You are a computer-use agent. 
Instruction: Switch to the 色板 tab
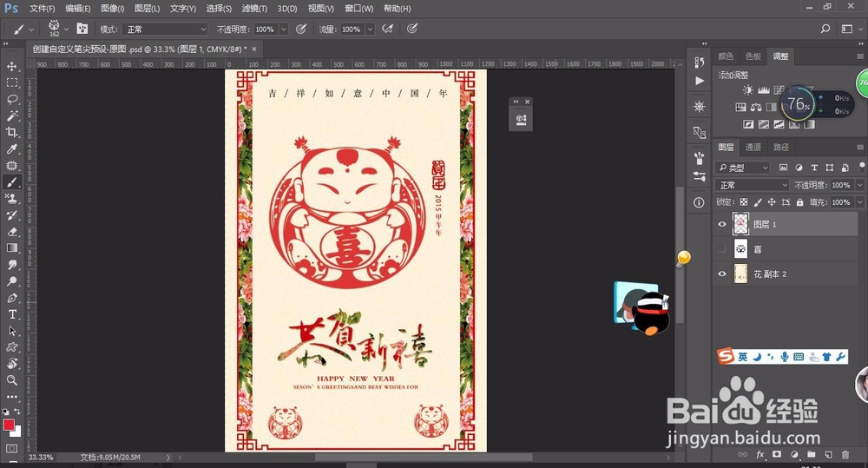pyautogui.click(x=753, y=56)
